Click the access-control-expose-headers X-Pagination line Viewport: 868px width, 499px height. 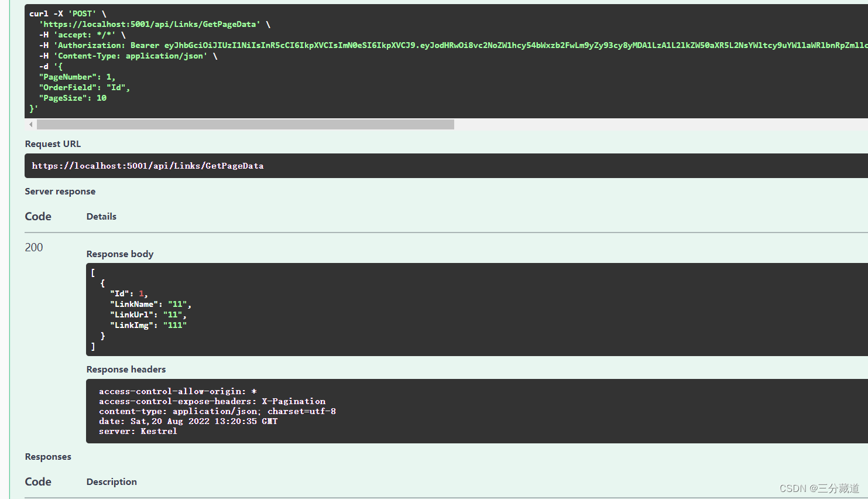tap(212, 401)
